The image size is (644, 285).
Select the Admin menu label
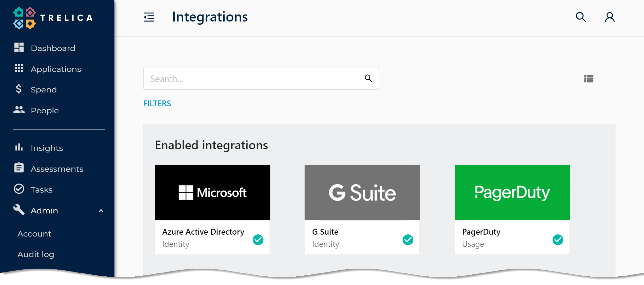pyautogui.click(x=44, y=211)
